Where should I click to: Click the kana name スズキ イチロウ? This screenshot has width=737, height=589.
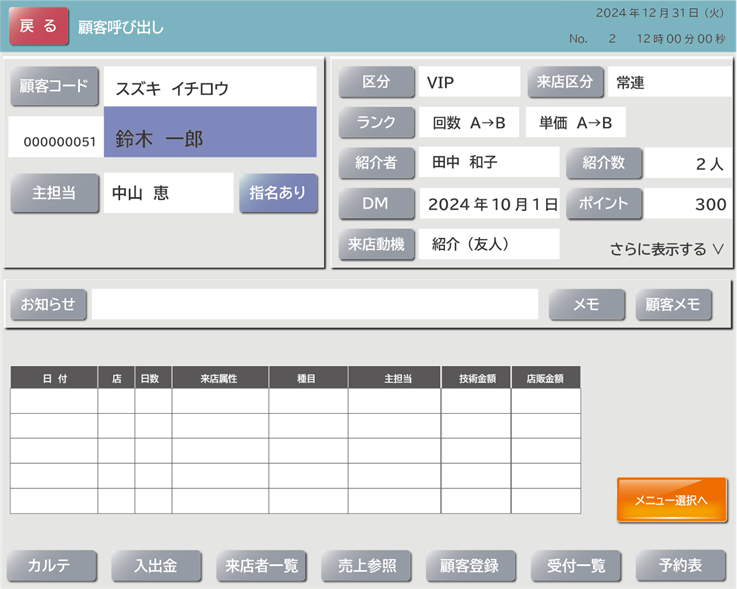[210, 86]
